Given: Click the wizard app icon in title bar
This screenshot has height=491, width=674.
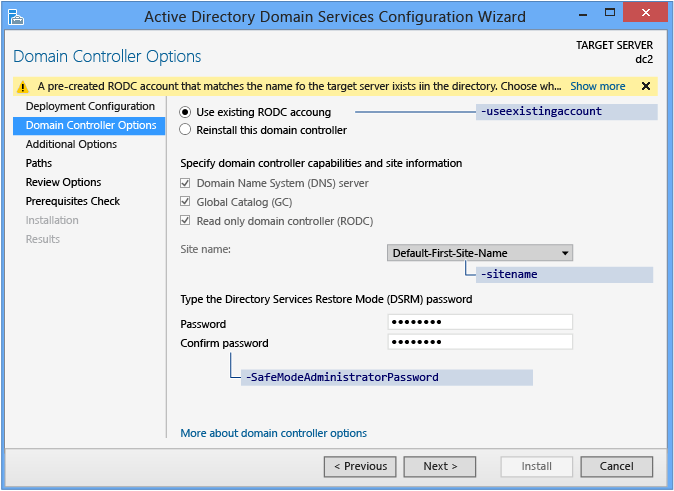Looking at the screenshot, I should coord(16,17).
